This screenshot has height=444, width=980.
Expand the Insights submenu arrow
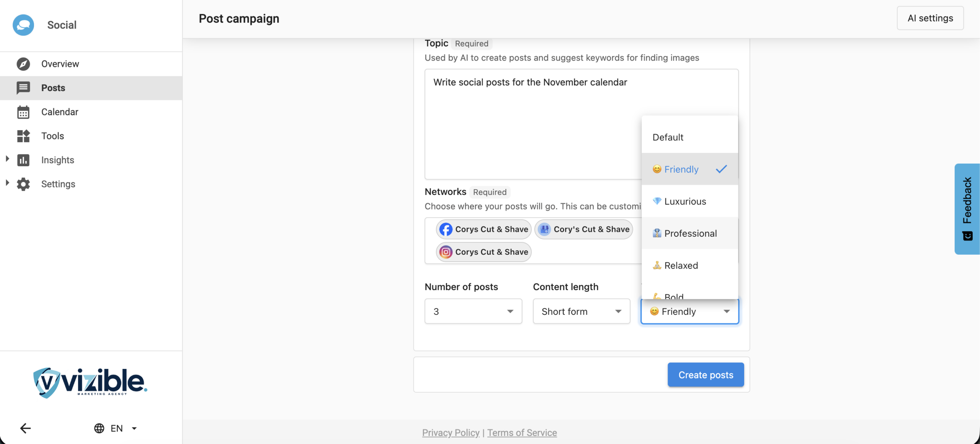pos(7,159)
